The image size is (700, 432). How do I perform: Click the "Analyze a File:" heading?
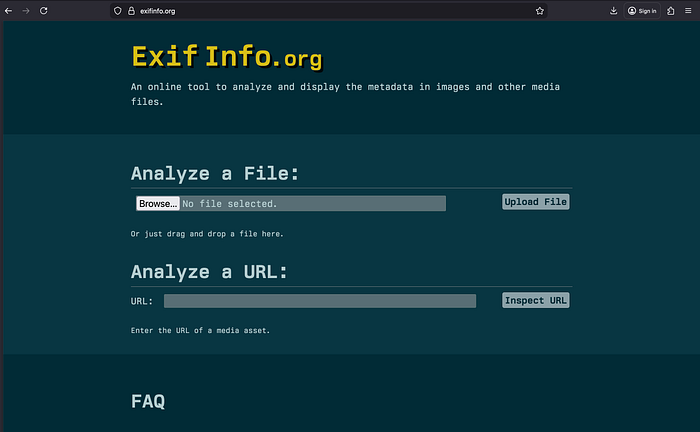click(215, 174)
